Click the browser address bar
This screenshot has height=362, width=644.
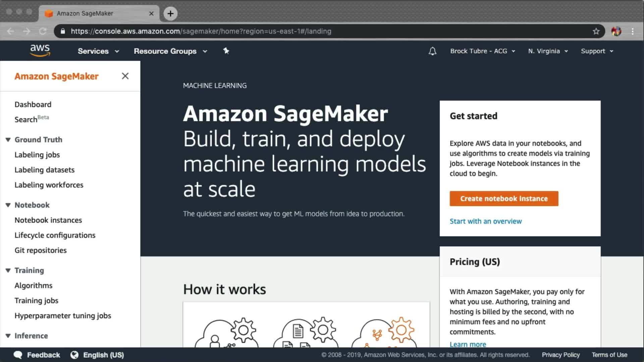tap(302, 31)
